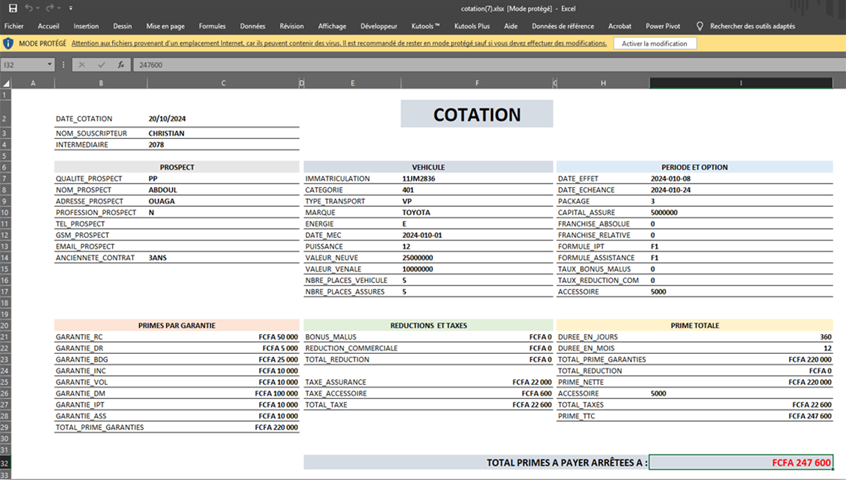Click the Insert Function fx icon

[x=121, y=65]
